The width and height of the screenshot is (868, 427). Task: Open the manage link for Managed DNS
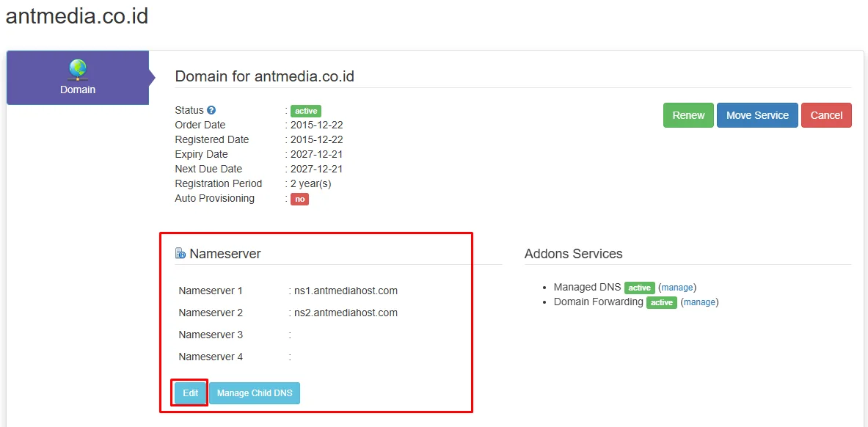(677, 288)
